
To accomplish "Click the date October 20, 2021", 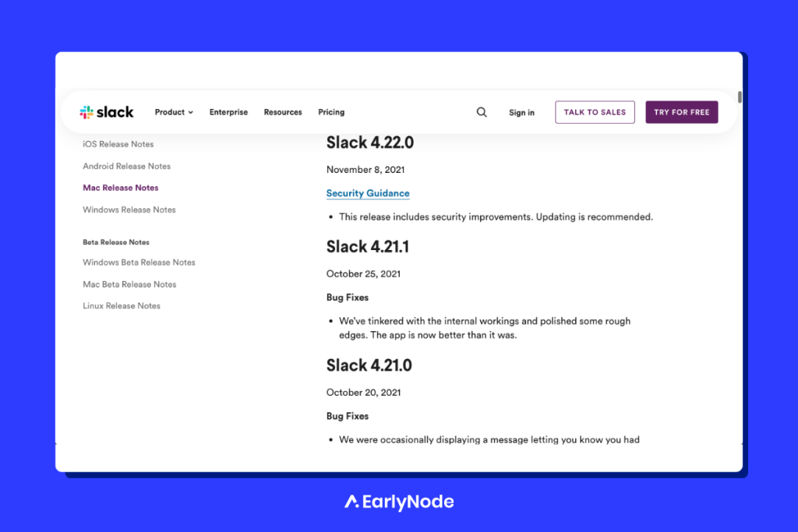I will [363, 393].
